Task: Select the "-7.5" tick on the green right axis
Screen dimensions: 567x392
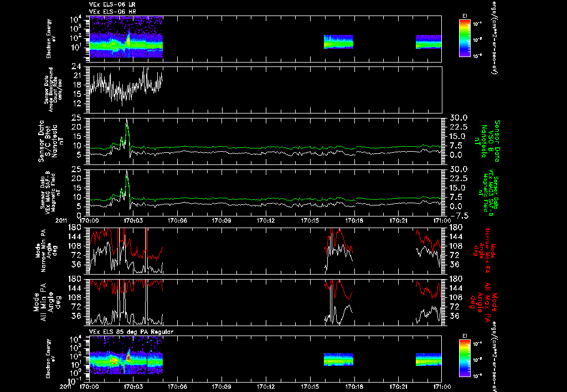Action: point(458,216)
